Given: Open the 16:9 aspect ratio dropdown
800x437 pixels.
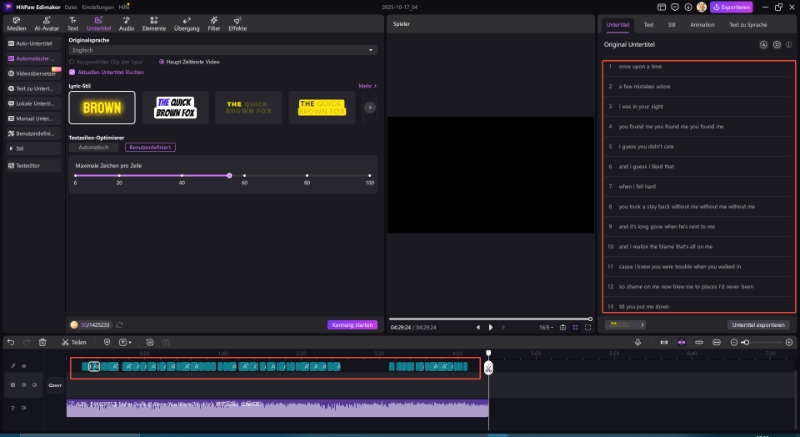Looking at the screenshot, I should click(x=547, y=327).
